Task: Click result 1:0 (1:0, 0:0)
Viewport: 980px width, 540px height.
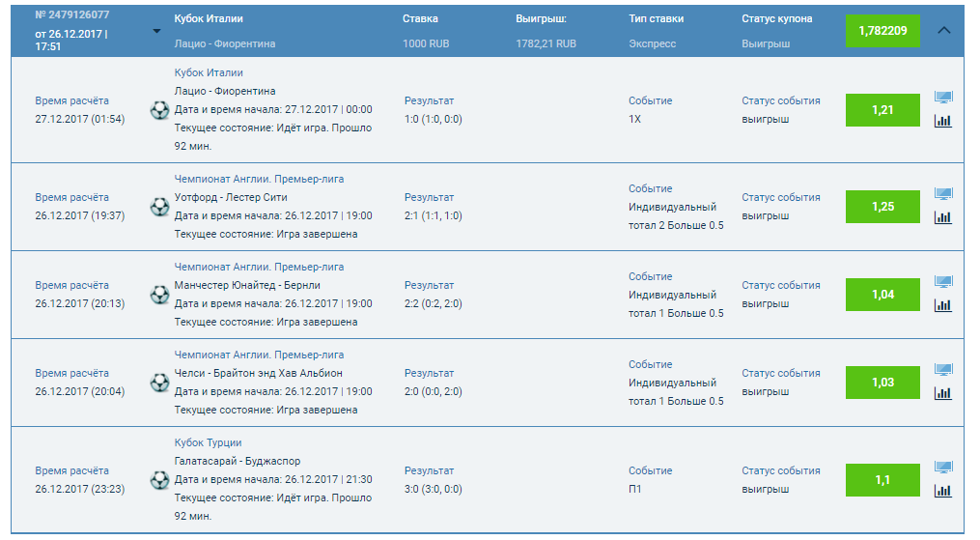Action: pyautogui.click(x=434, y=120)
